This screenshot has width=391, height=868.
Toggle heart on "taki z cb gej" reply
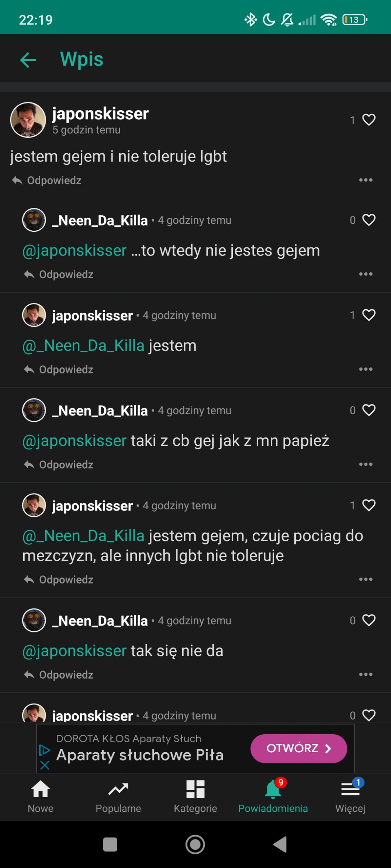[x=368, y=410]
